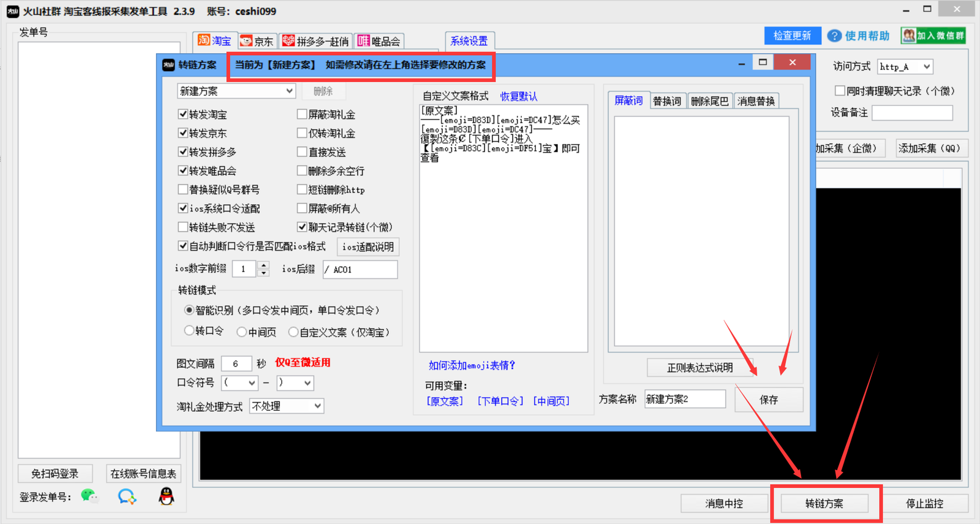Click the 检查更新 button
The width and height of the screenshot is (980, 524).
point(792,36)
